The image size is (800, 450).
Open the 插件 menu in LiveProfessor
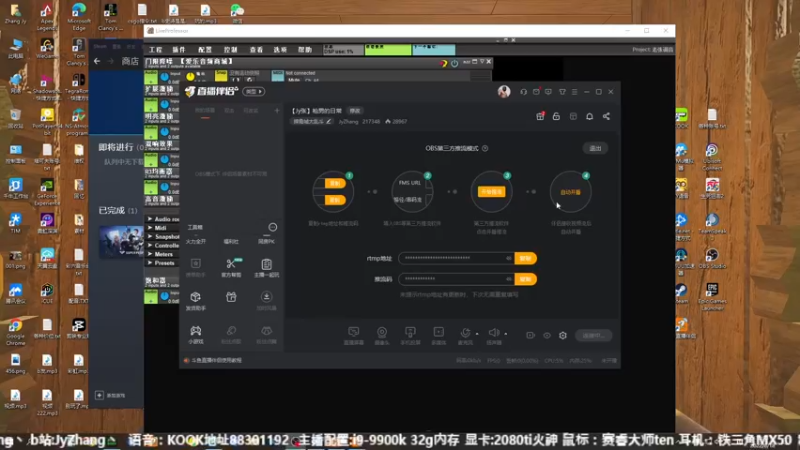(179, 50)
